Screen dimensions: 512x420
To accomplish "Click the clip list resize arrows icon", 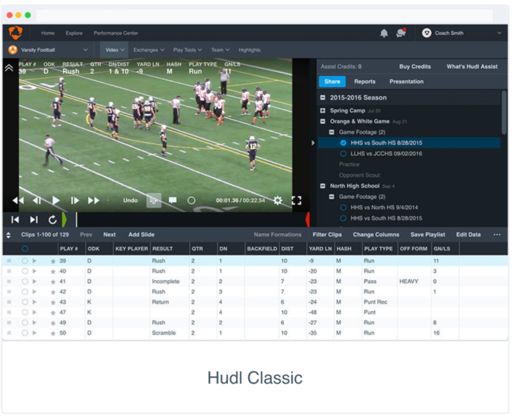I will 8,235.
